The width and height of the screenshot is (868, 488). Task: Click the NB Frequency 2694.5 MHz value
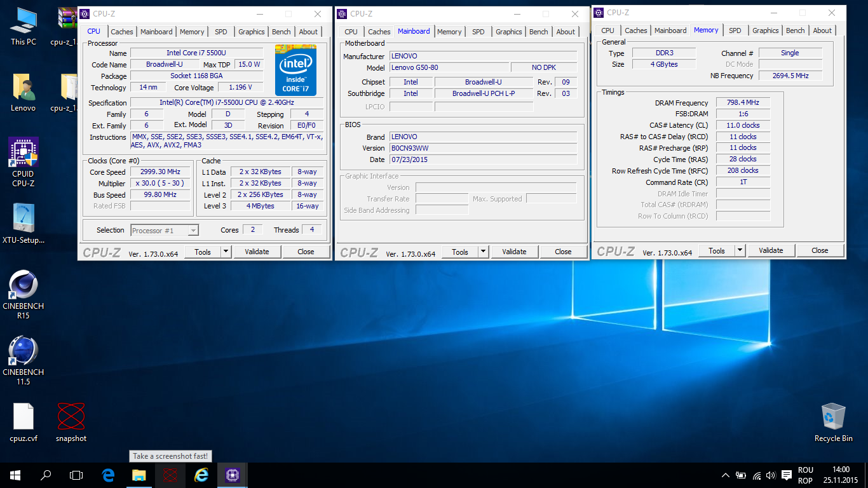click(x=790, y=76)
